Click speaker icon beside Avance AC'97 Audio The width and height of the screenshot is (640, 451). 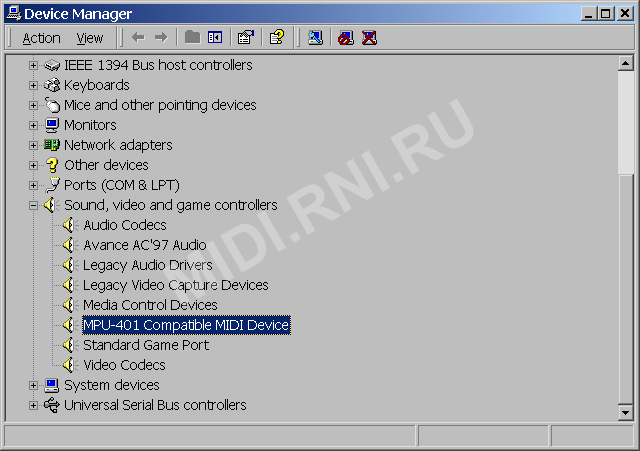point(71,245)
